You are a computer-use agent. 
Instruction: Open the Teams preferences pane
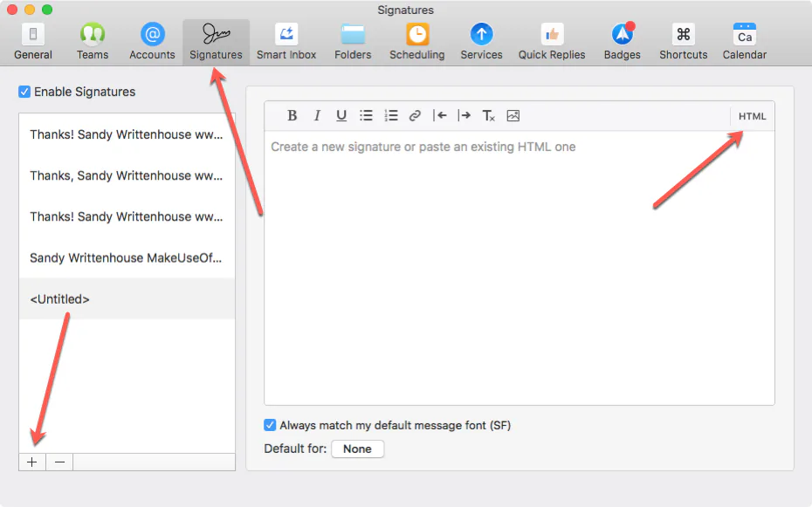pyautogui.click(x=93, y=43)
